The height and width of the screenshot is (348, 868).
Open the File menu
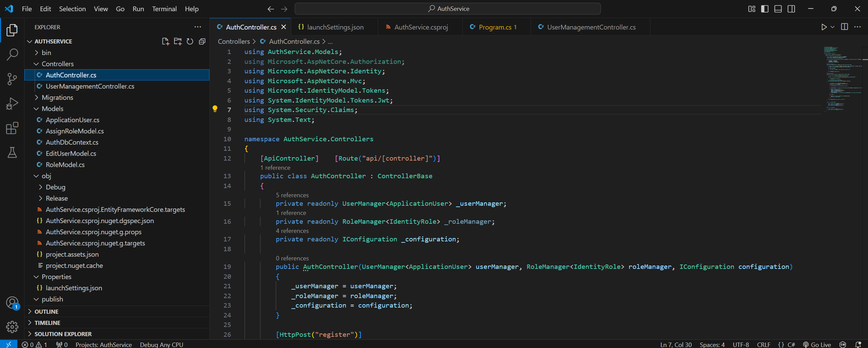[x=27, y=9]
